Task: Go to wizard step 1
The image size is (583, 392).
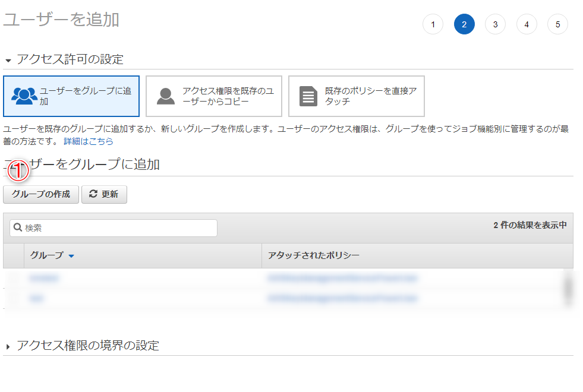Action: [x=433, y=24]
